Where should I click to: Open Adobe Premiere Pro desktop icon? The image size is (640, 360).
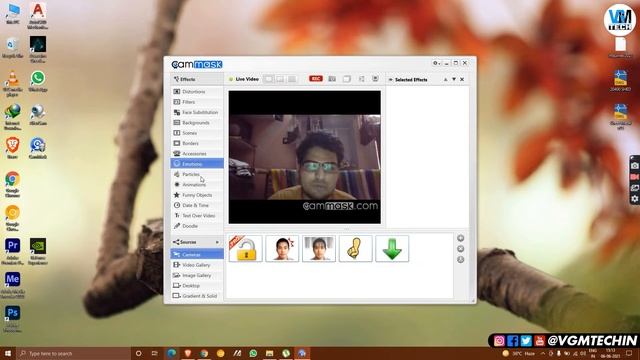(x=13, y=251)
